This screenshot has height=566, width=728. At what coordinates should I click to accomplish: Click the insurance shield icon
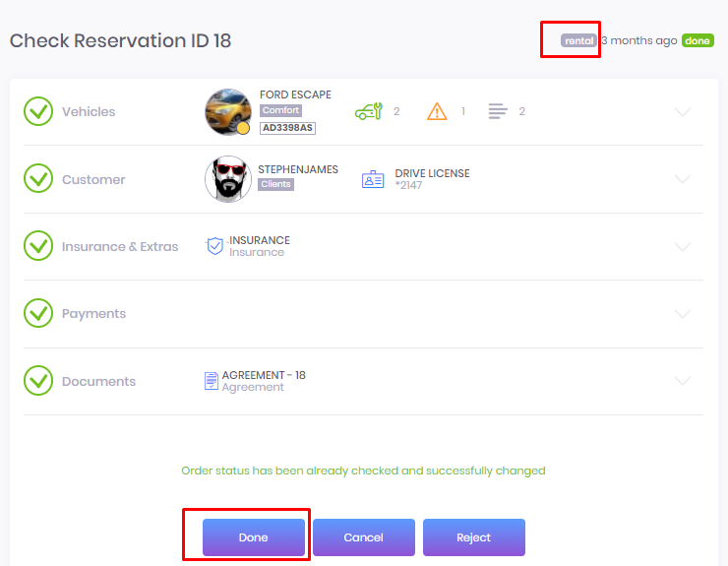[x=215, y=246]
